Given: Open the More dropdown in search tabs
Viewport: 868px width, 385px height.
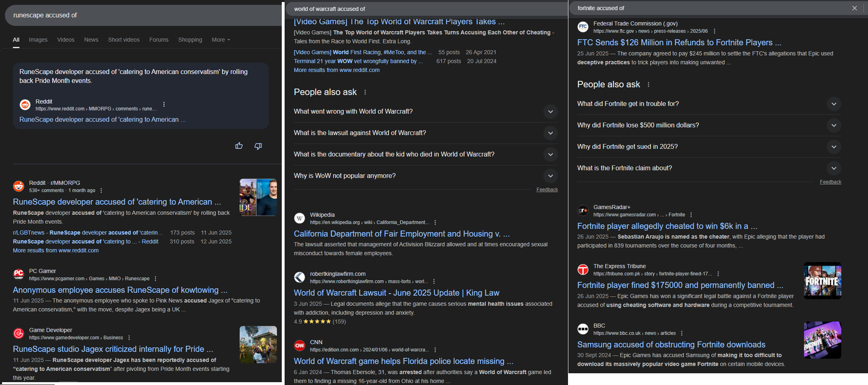Looking at the screenshot, I should click(x=221, y=40).
